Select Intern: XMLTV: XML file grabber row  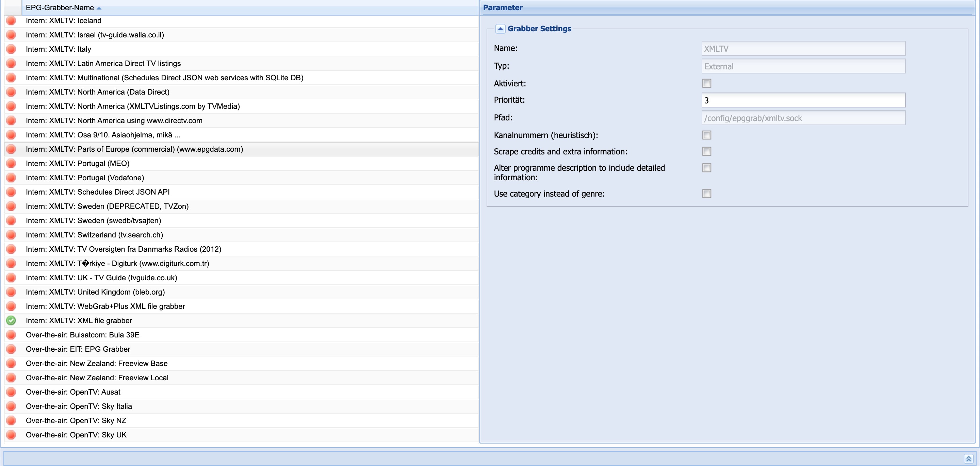pos(241,321)
